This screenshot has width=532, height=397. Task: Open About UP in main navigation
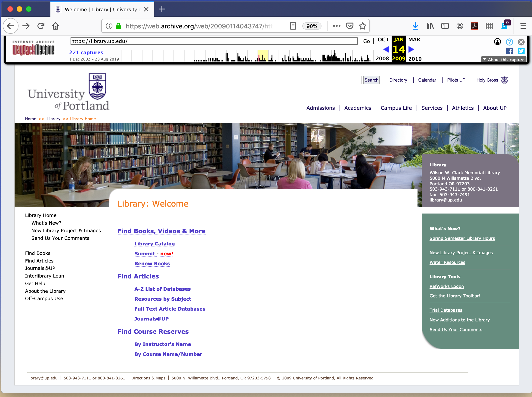[x=495, y=108]
